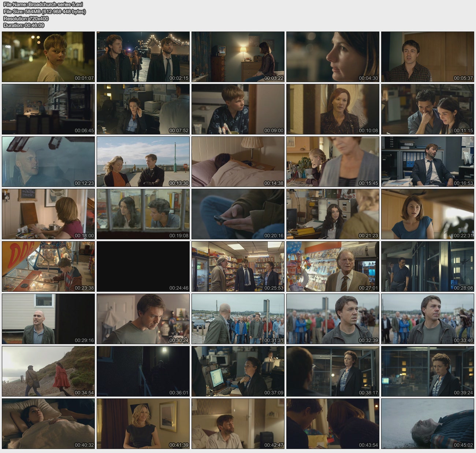Click the dark frame at 00:36:01
476x453 pixels.
pyautogui.click(x=143, y=371)
